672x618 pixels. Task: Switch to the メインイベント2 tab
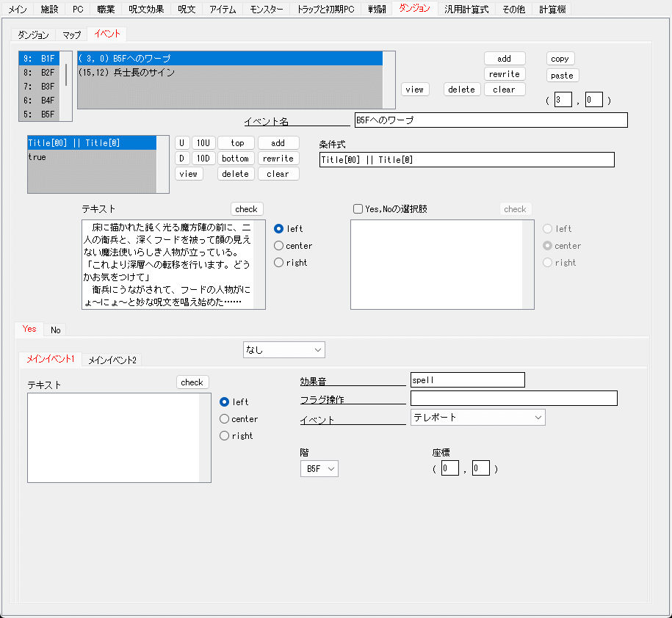click(112, 360)
